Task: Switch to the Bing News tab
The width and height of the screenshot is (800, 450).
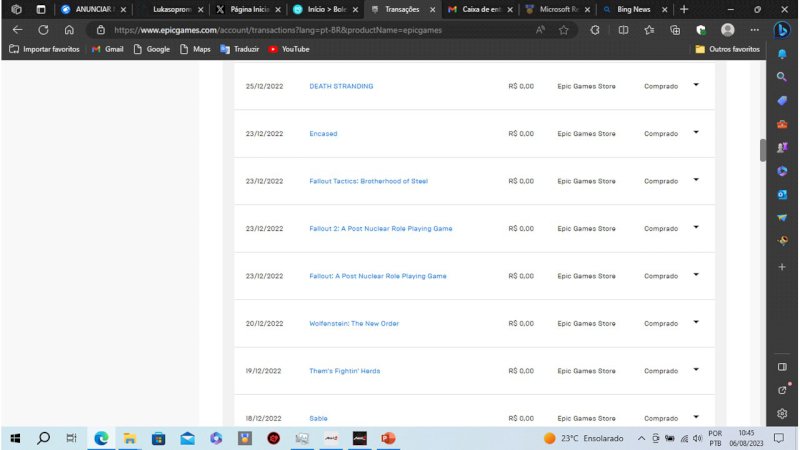Action: click(633, 9)
